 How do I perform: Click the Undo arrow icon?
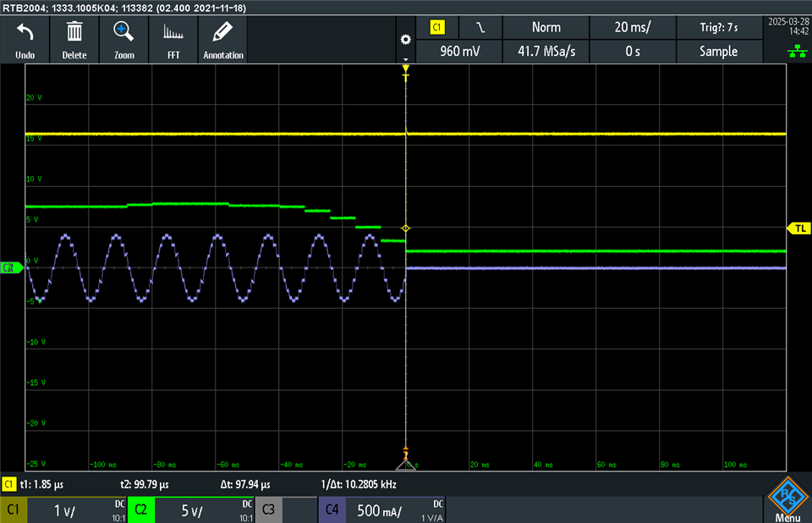tap(25, 33)
